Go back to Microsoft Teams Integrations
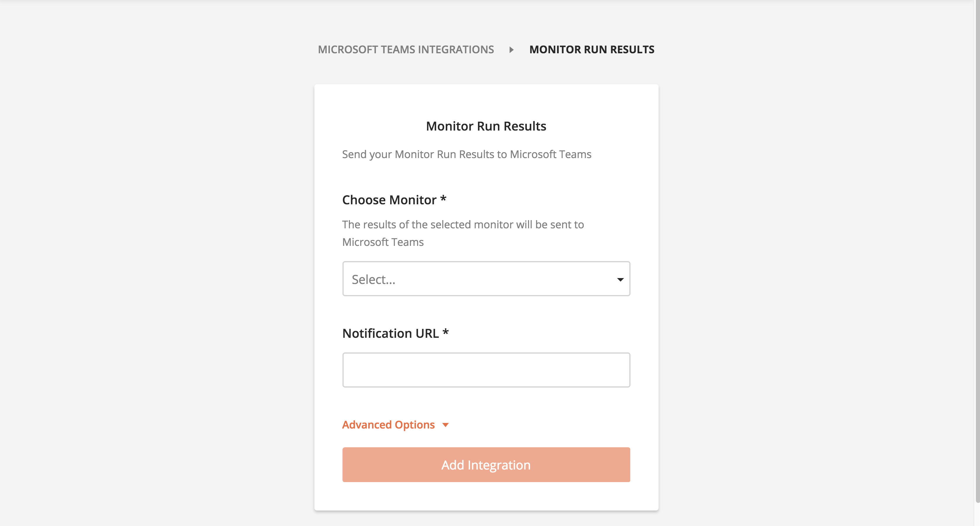 click(x=406, y=49)
